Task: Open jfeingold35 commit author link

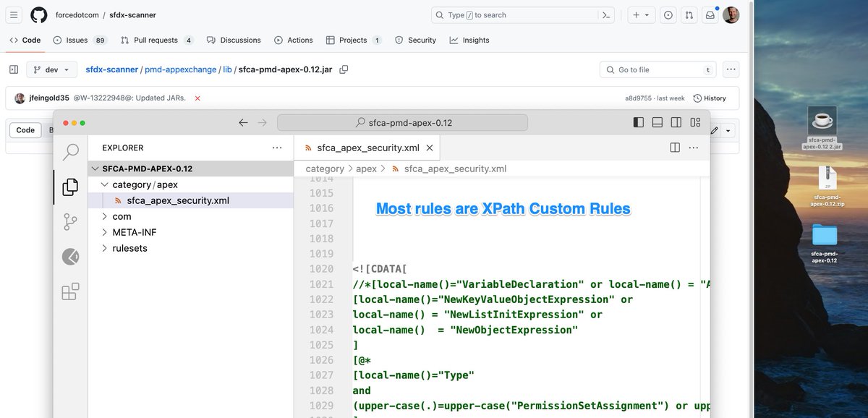Action: point(48,98)
